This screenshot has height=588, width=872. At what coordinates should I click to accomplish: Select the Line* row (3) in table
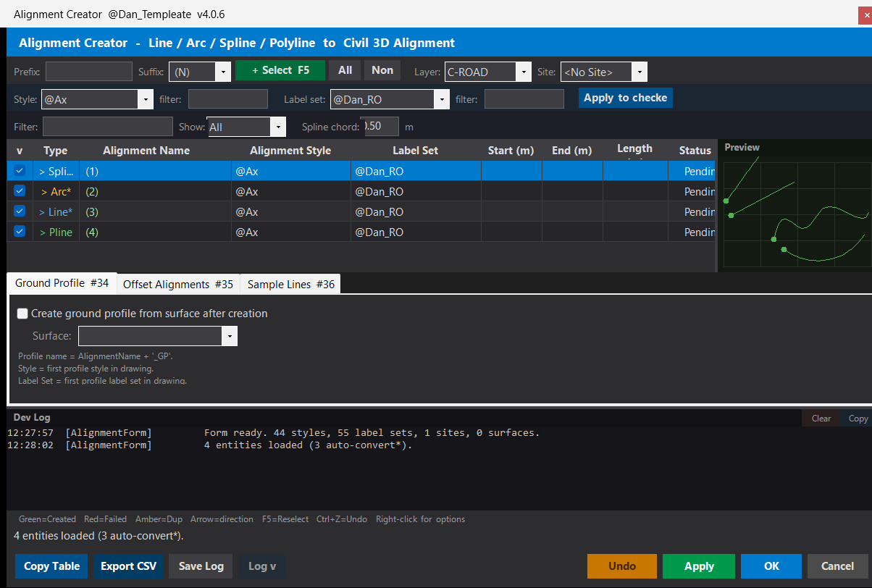[361, 211]
